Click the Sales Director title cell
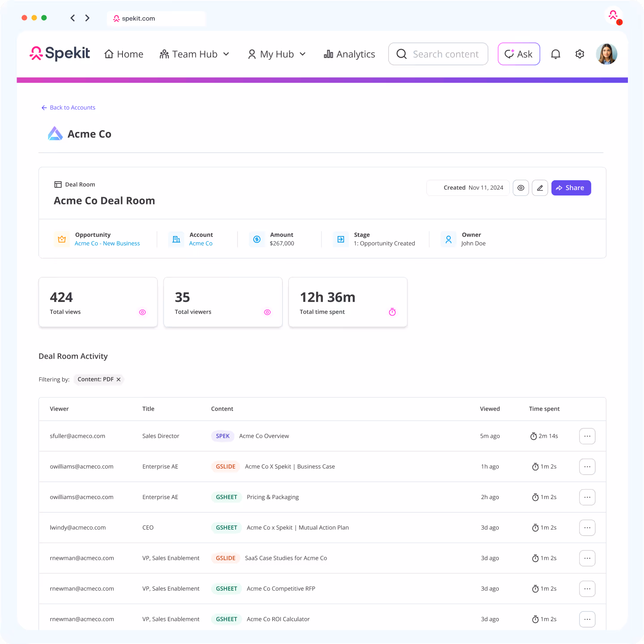Screen dimensions: 644x644 pyautogui.click(x=161, y=436)
